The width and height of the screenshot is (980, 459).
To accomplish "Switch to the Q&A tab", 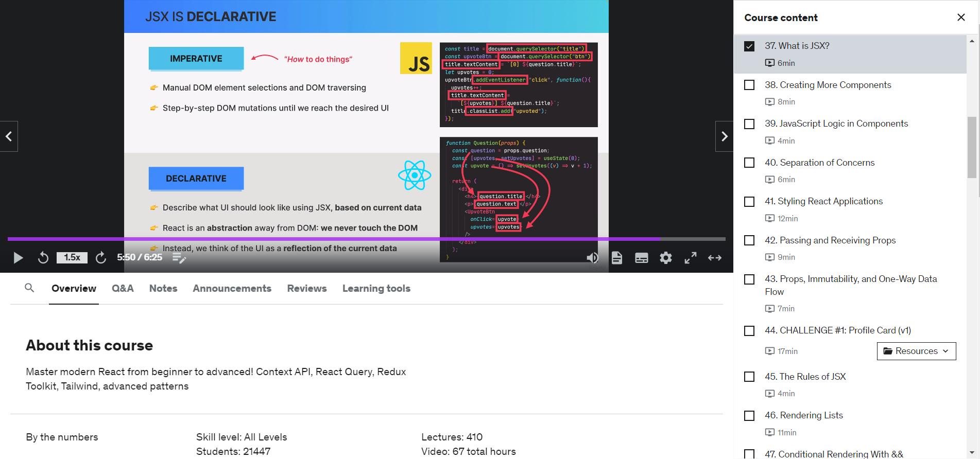I will coord(123,289).
